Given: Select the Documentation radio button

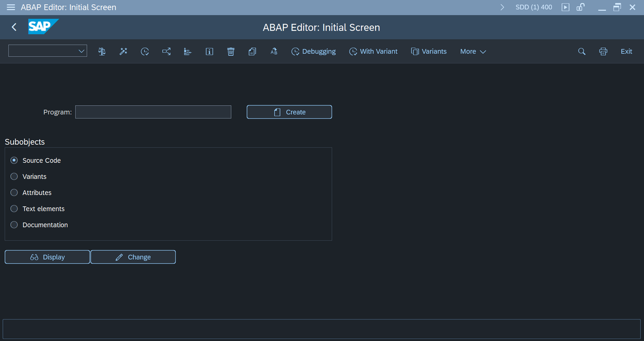Looking at the screenshot, I should coord(14,225).
